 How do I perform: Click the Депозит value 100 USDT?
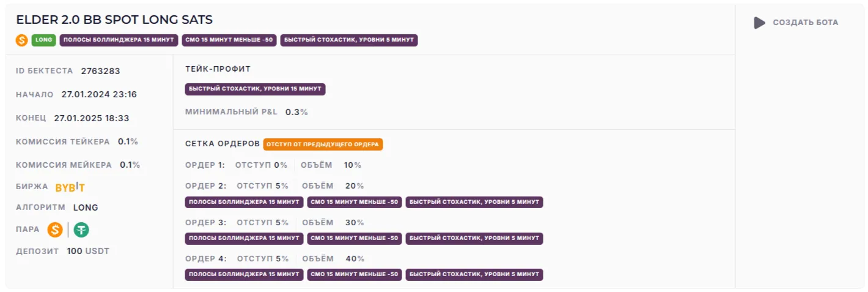(x=88, y=251)
